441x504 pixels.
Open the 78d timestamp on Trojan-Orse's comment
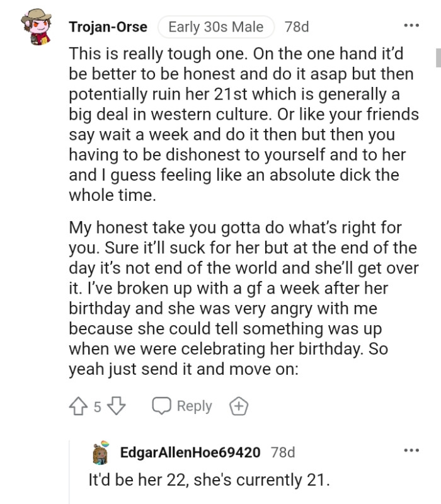297,27
